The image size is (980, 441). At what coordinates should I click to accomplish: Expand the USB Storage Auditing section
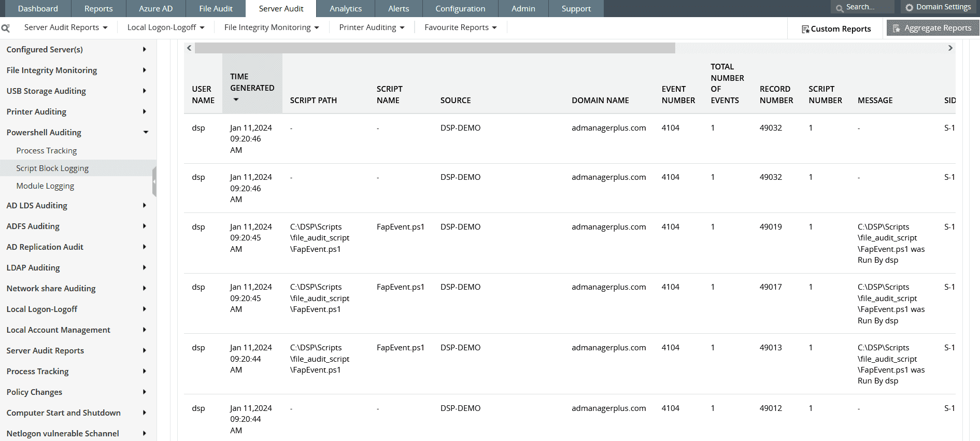(144, 91)
